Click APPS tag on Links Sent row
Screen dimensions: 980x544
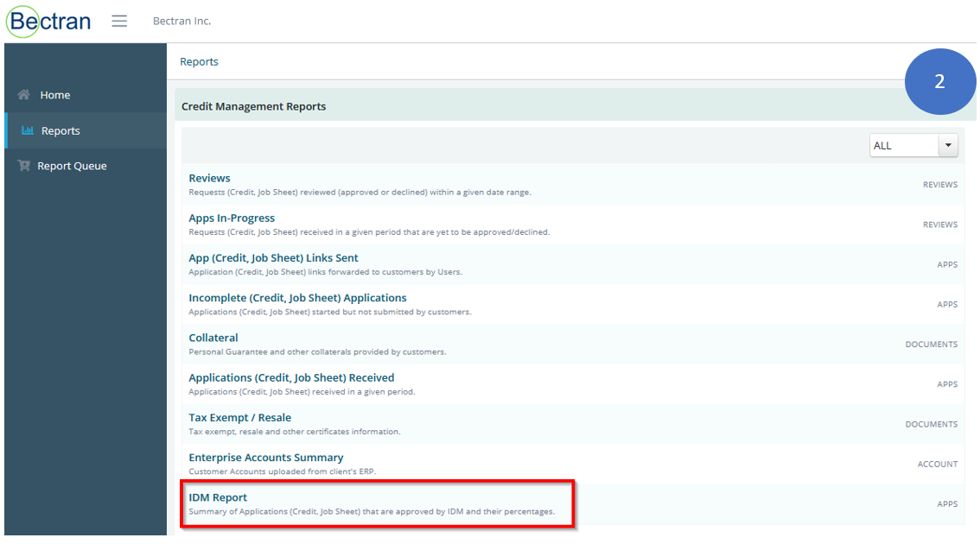coord(947,265)
